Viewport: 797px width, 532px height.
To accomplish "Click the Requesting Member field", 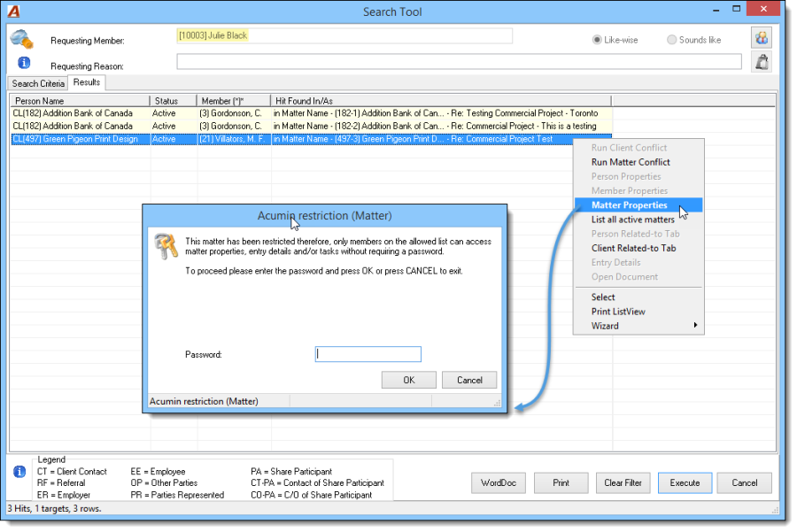I will pyautogui.click(x=344, y=35).
